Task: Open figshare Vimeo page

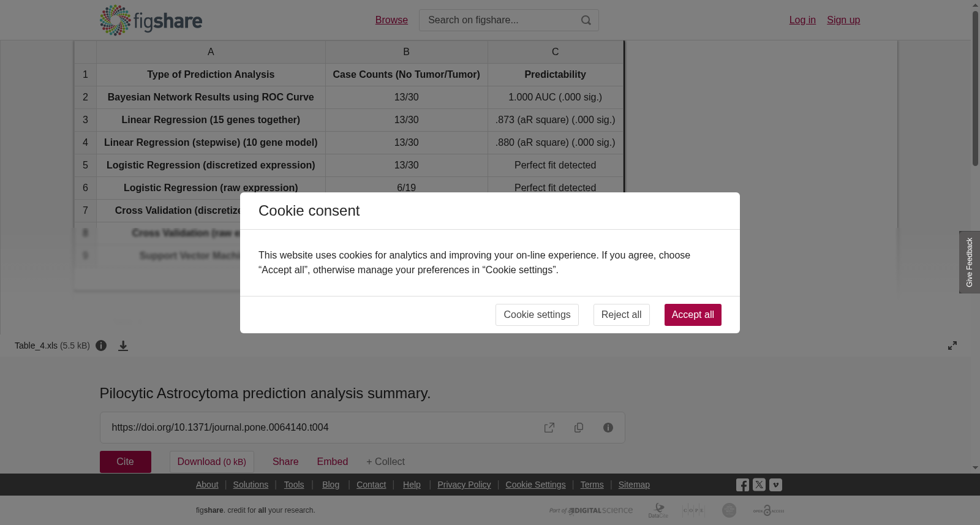Action: click(x=775, y=485)
